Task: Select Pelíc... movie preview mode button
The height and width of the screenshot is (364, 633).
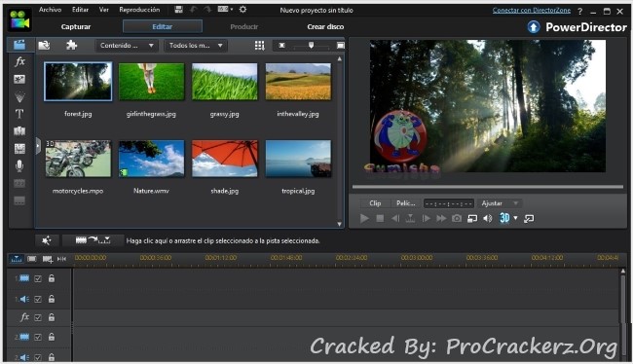Action: click(406, 203)
